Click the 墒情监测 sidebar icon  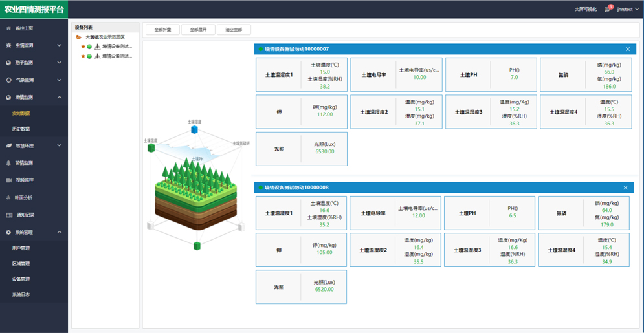[8, 98]
